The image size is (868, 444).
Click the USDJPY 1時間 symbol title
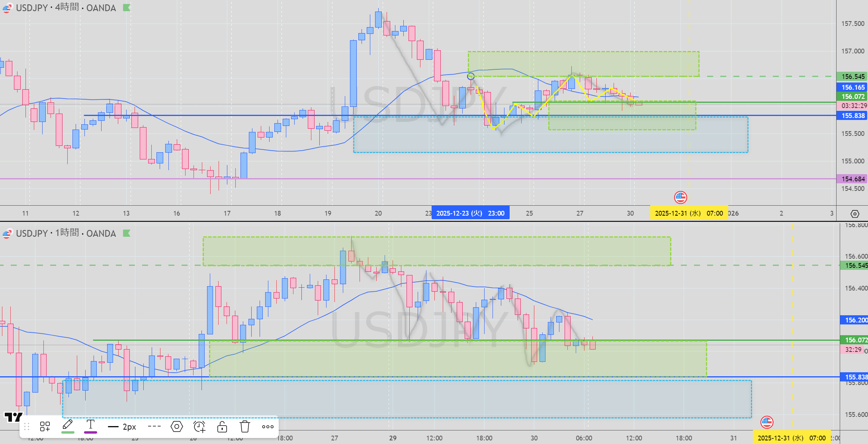pyautogui.click(x=66, y=233)
